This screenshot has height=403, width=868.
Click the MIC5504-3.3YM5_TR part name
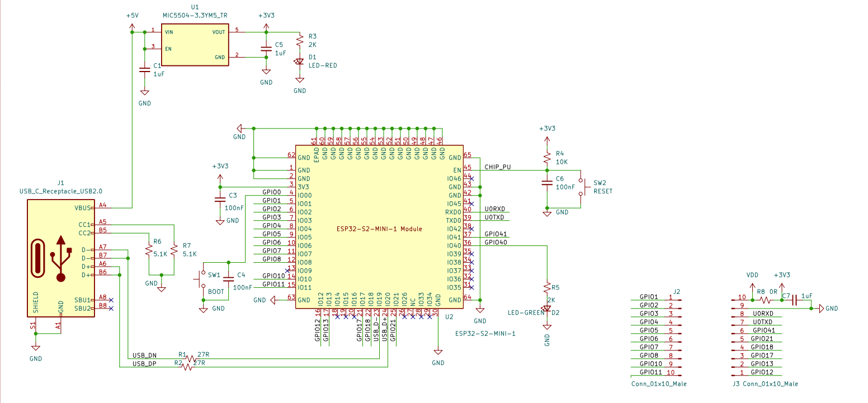pos(195,15)
